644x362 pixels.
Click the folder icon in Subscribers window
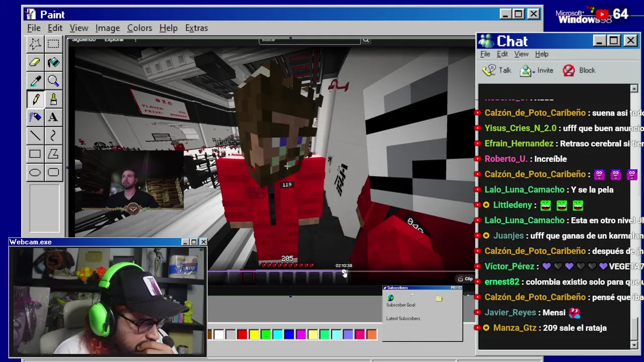pyautogui.click(x=439, y=299)
